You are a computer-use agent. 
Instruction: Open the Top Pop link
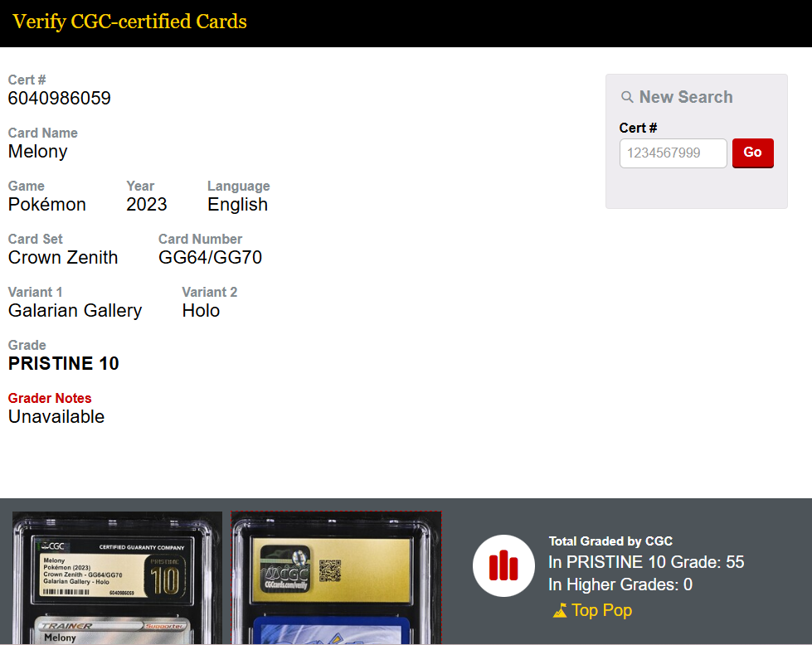(601, 610)
